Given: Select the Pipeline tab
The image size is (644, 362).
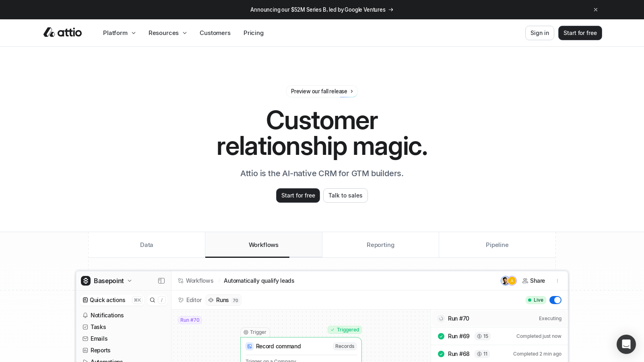Looking at the screenshot, I should [497, 245].
